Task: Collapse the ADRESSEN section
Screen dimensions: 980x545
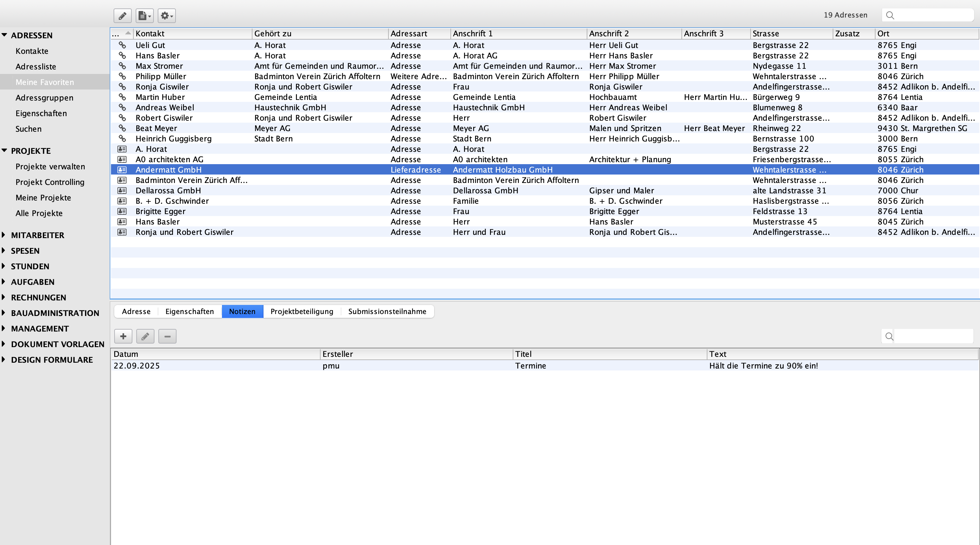Action: tap(4, 35)
